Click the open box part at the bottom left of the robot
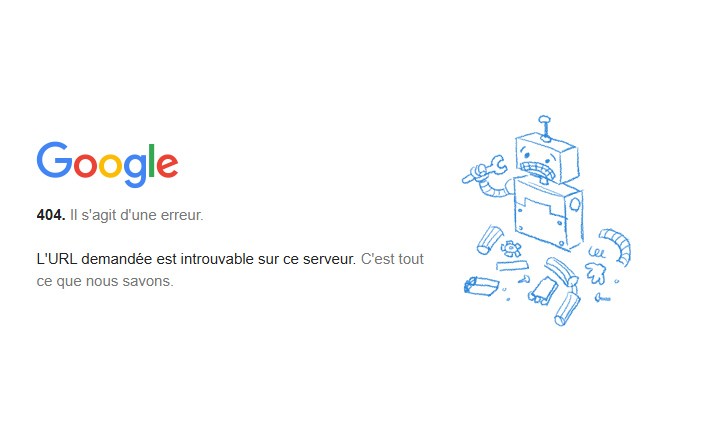709x425 pixels. 481,286
